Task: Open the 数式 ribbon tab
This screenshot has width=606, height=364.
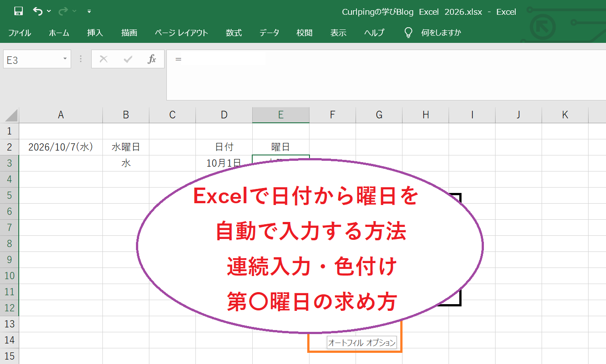Action: point(234,33)
